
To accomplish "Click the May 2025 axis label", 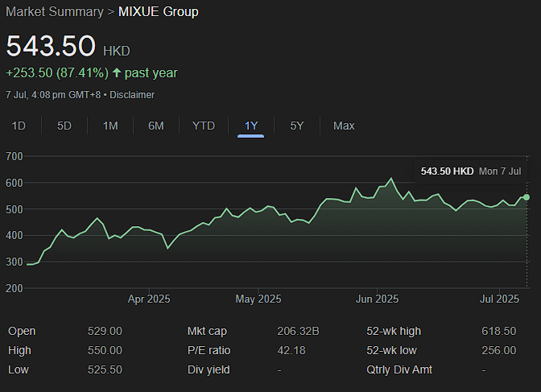I will click(258, 299).
